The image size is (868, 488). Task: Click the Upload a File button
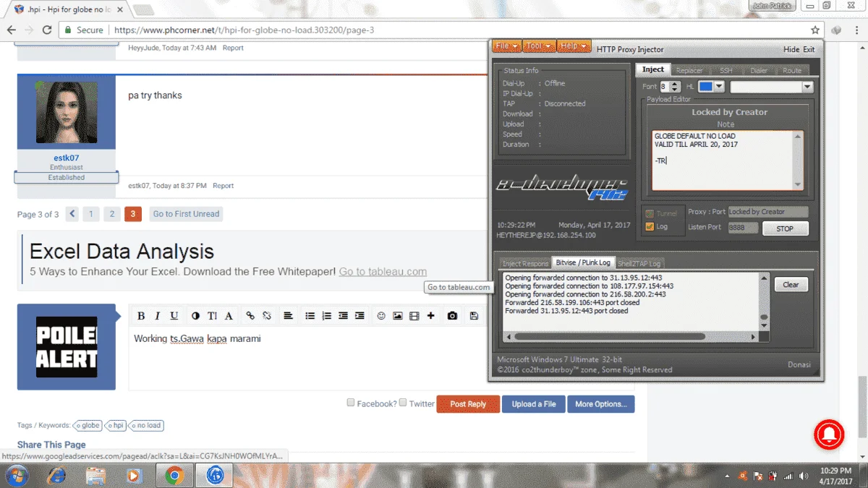(x=534, y=404)
